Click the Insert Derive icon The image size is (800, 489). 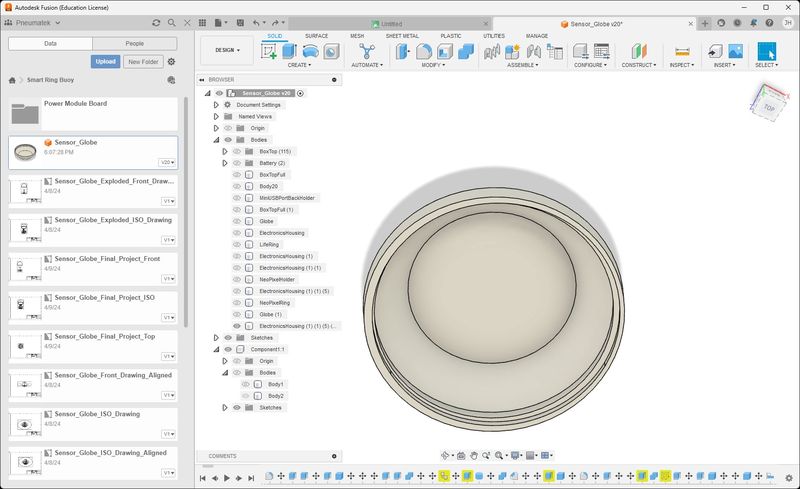click(x=715, y=52)
